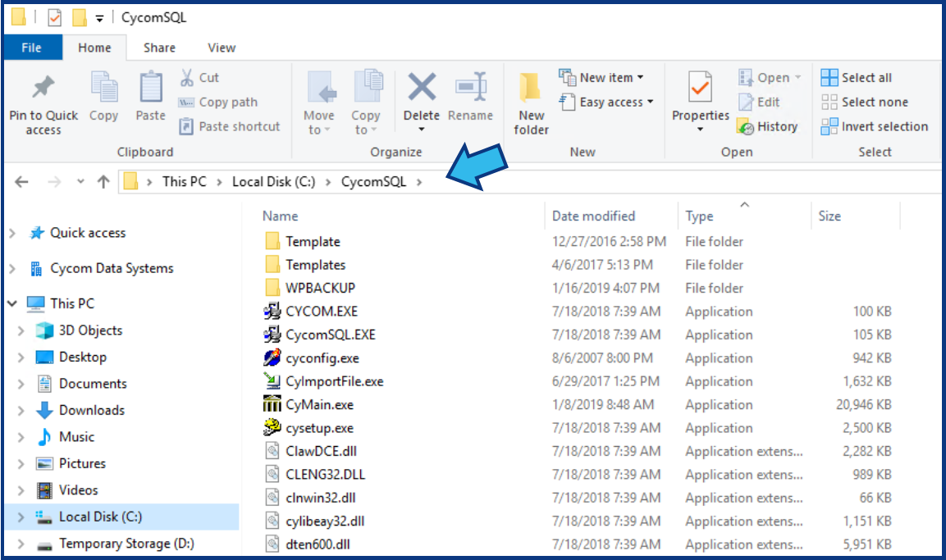Enable Select none option
946x560 pixels.
[872, 102]
